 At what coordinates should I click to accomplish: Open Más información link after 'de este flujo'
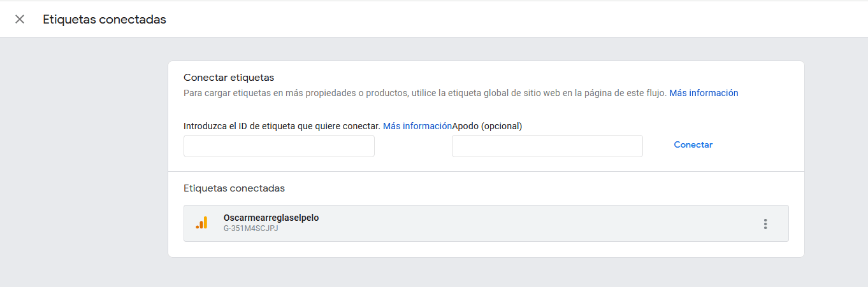click(x=704, y=93)
